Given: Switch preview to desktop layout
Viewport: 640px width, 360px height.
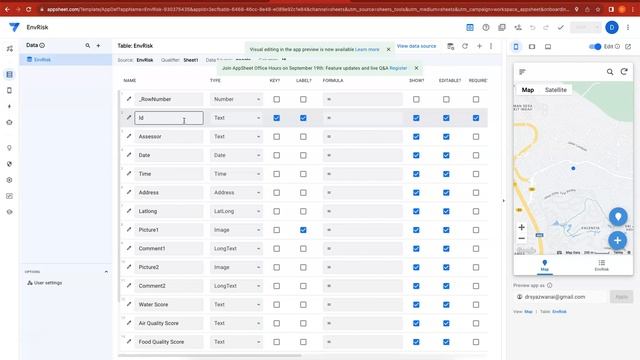Looking at the screenshot, I should coord(548,47).
